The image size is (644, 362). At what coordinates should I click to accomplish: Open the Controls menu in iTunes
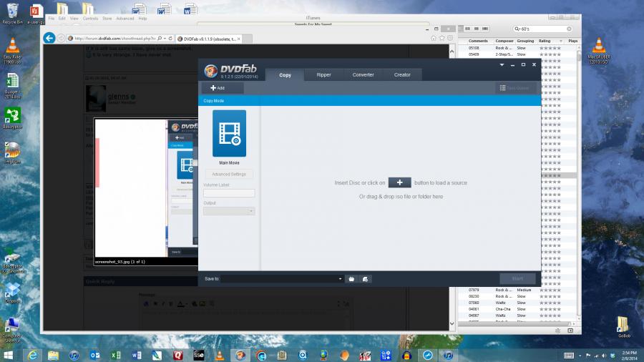click(x=90, y=19)
